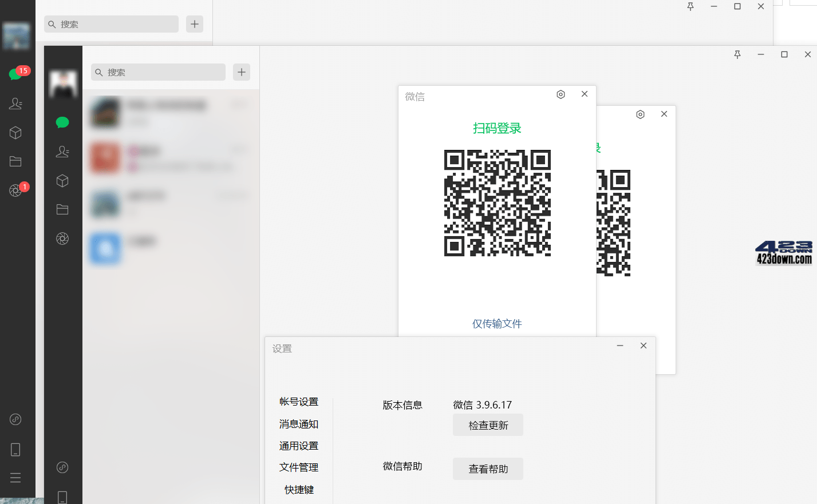Toggle the pin on the inner login window
Viewport: 817px width, 504px height.
(737, 54)
